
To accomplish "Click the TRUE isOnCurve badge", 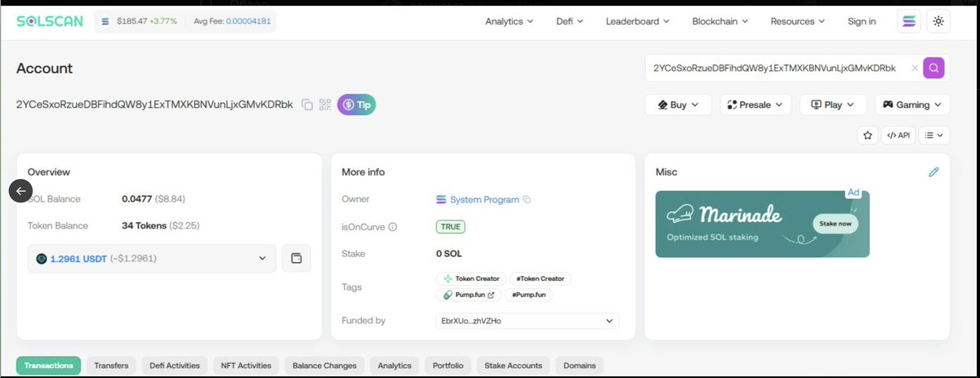I will coord(451,227).
